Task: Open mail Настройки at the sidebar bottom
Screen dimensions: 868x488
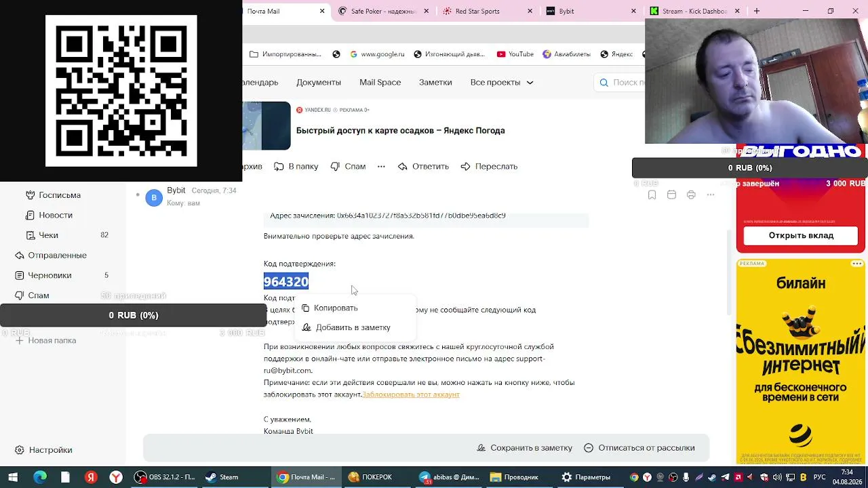Action: coord(43,450)
